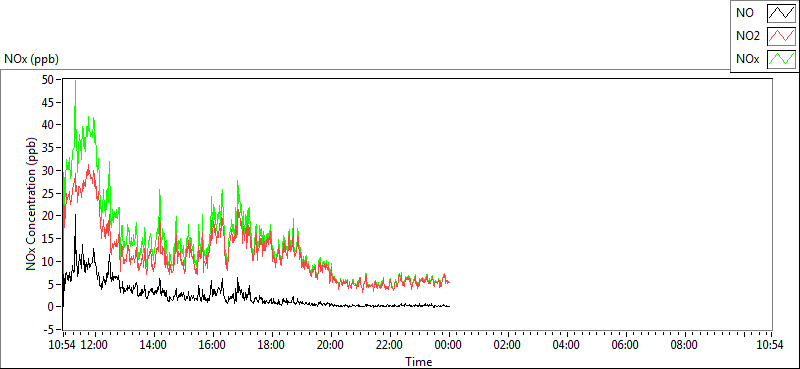Click the NO2 plot legend line sample
The image size is (800, 369).
(782, 36)
